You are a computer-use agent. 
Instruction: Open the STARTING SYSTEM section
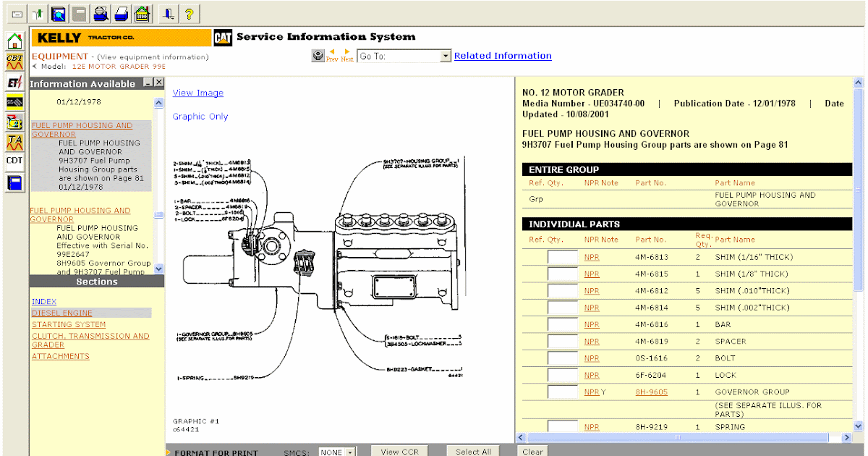click(69, 325)
